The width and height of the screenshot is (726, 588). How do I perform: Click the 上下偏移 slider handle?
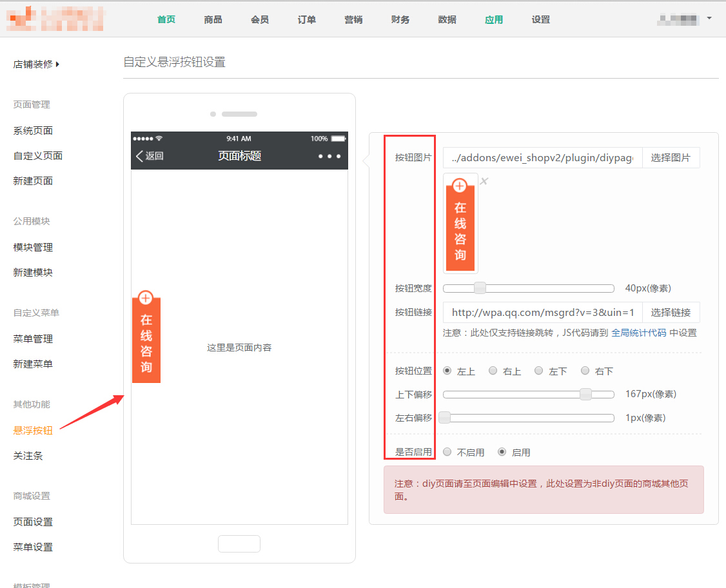tap(585, 395)
